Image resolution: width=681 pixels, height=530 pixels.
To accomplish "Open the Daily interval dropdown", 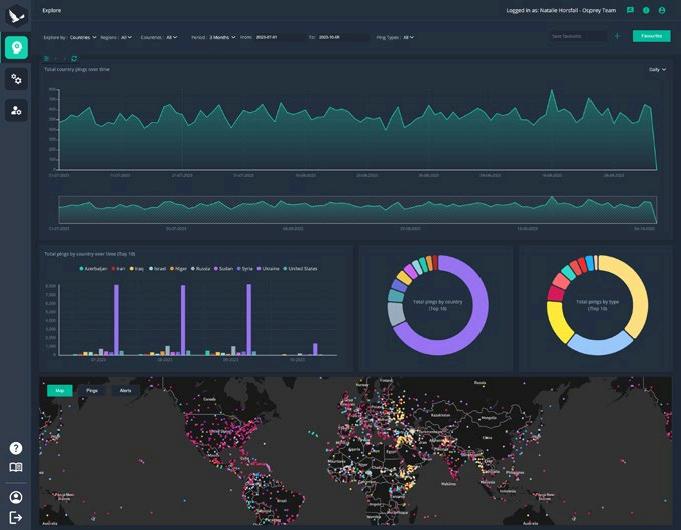I will point(657,70).
